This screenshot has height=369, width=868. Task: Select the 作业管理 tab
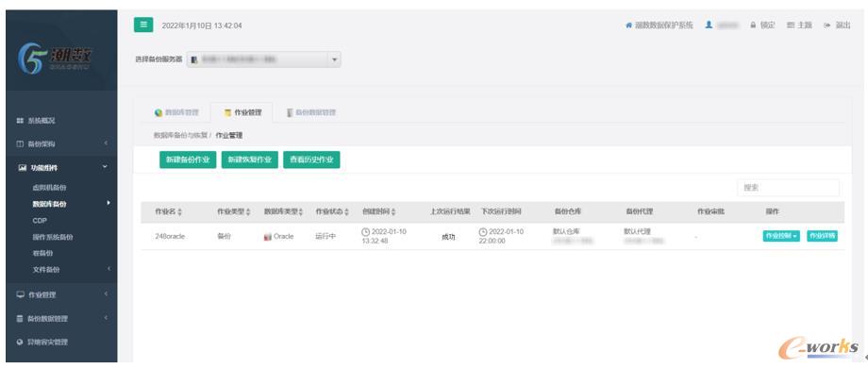point(242,112)
